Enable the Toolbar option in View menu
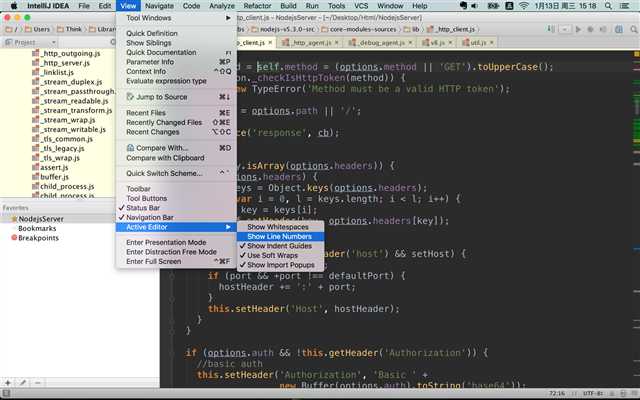The image size is (640, 400). click(176, 189)
